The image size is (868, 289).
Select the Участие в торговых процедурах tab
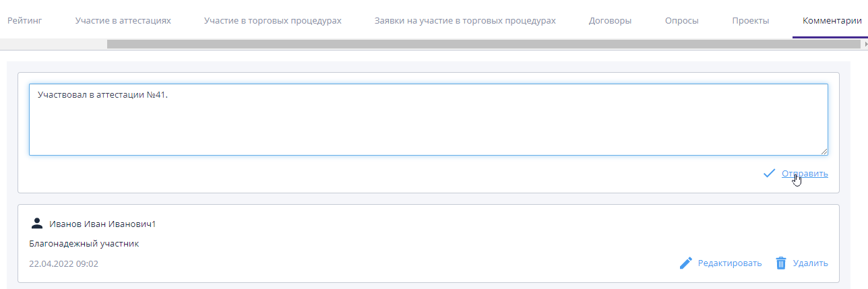272,21
